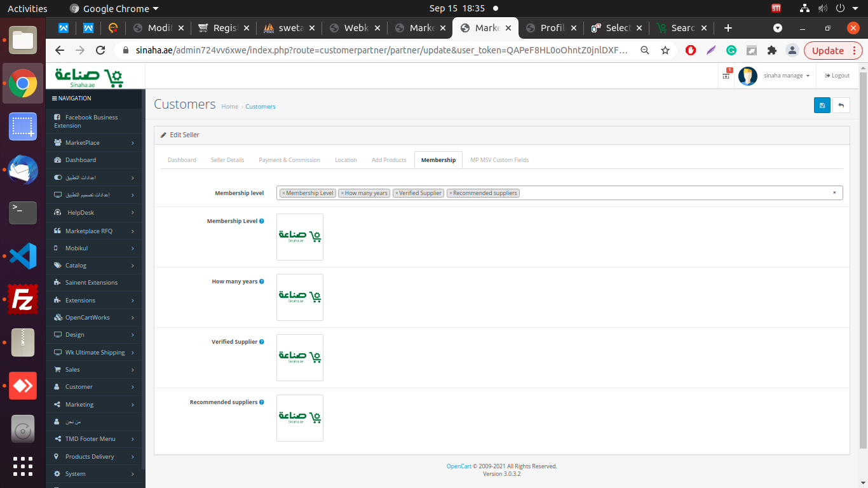Expand the Marketing navigation menu
Screen dimensions: 868x488
(94, 405)
